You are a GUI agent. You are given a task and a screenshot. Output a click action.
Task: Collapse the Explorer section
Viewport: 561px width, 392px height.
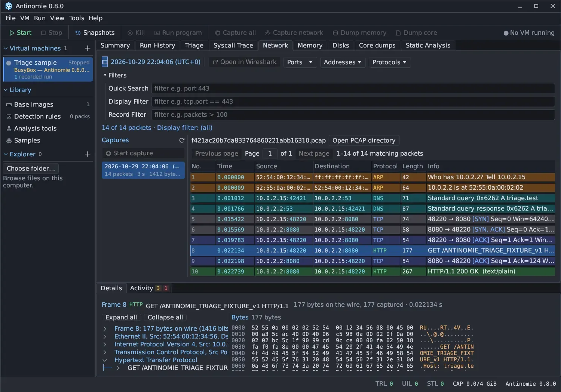pos(6,154)
